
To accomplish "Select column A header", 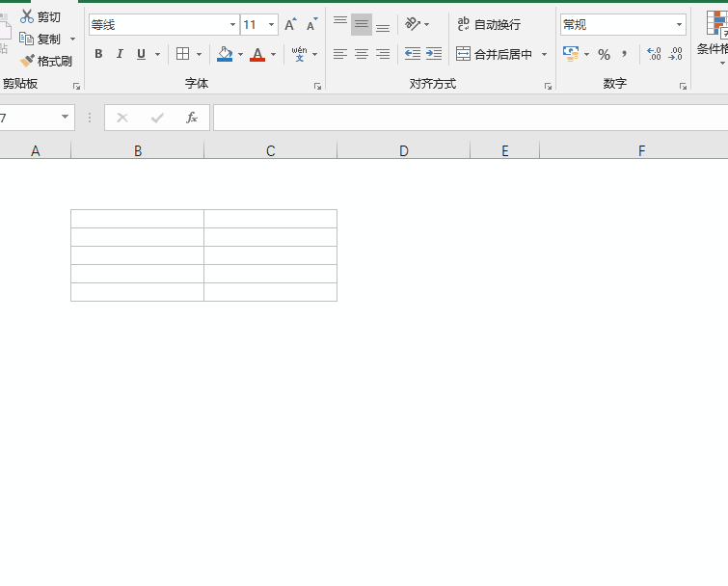I will 36,150.
